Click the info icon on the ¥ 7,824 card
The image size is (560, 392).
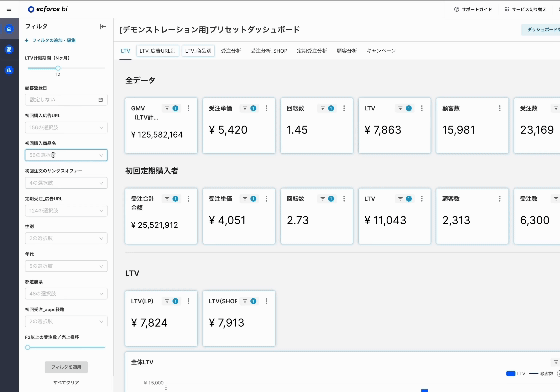(175, 301)
